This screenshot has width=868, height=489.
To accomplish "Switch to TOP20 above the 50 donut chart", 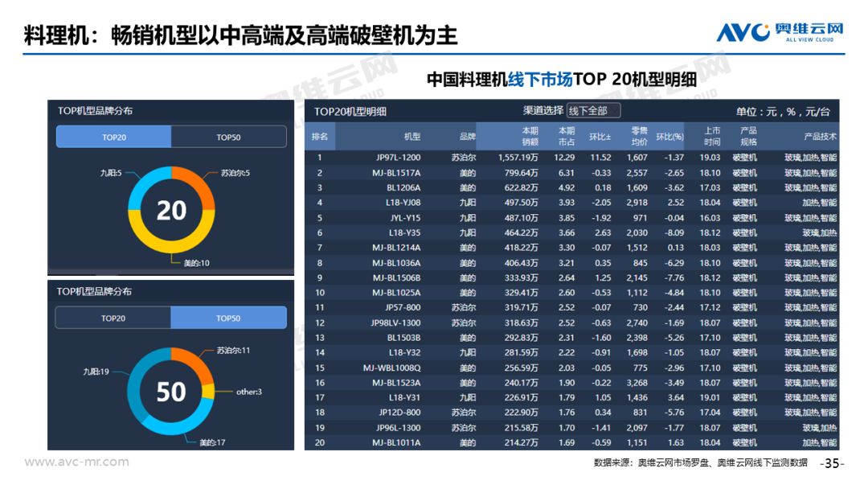I will click(113, 318).
